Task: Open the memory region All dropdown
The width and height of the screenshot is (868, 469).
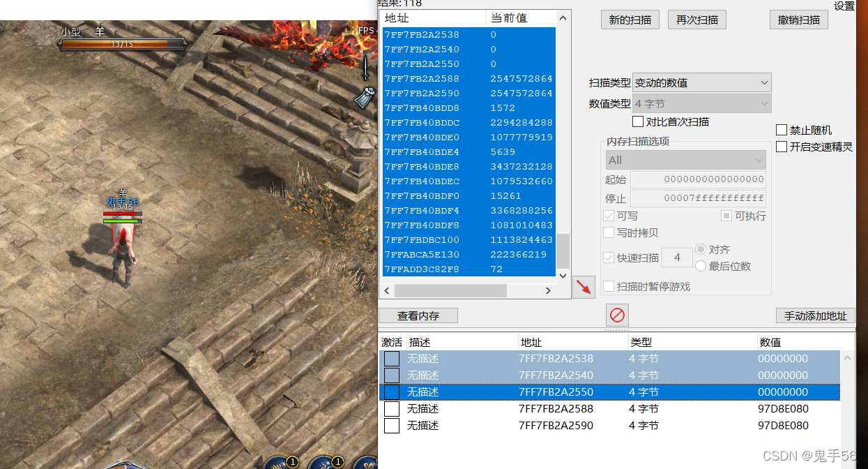Action: tap(685, 160)
